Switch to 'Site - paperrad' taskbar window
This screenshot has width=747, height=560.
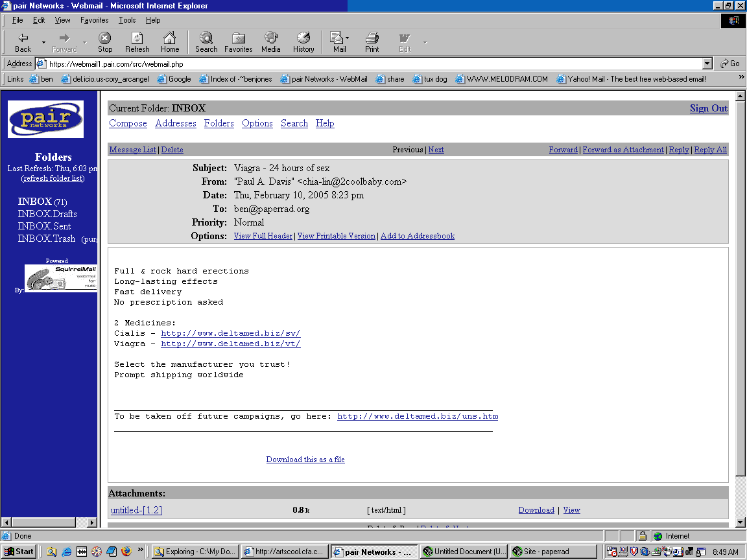552,552
